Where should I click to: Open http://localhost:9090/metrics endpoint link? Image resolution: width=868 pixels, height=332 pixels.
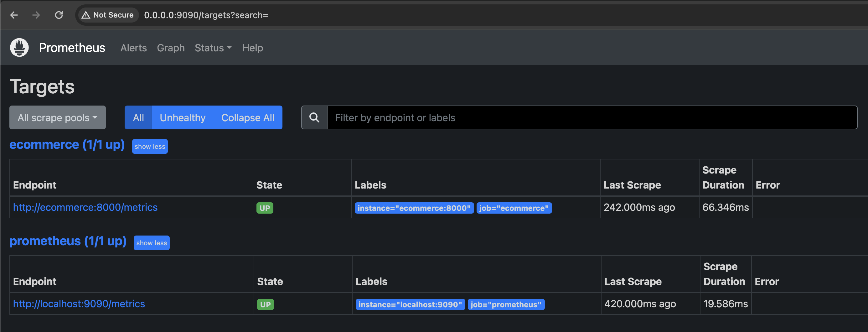(79, 304)
